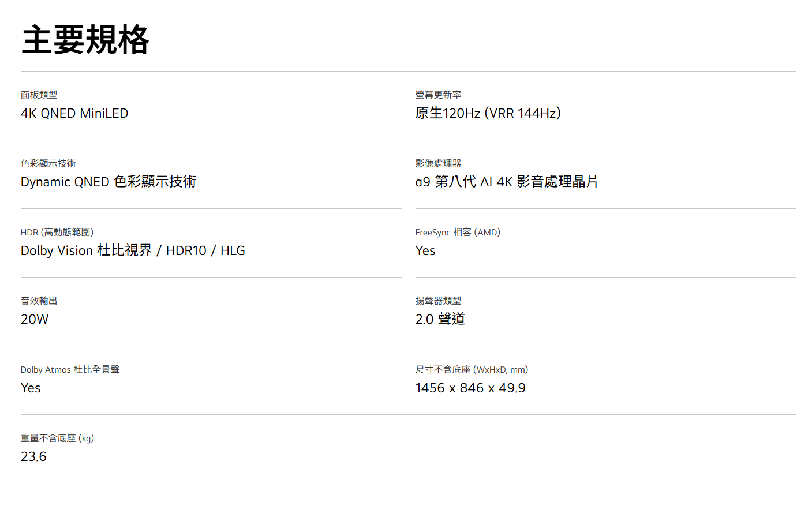Select the 1456 x 846 x 49.9 dimensions
This screenshot has height=506, width=812.
[x=470, y=388]
